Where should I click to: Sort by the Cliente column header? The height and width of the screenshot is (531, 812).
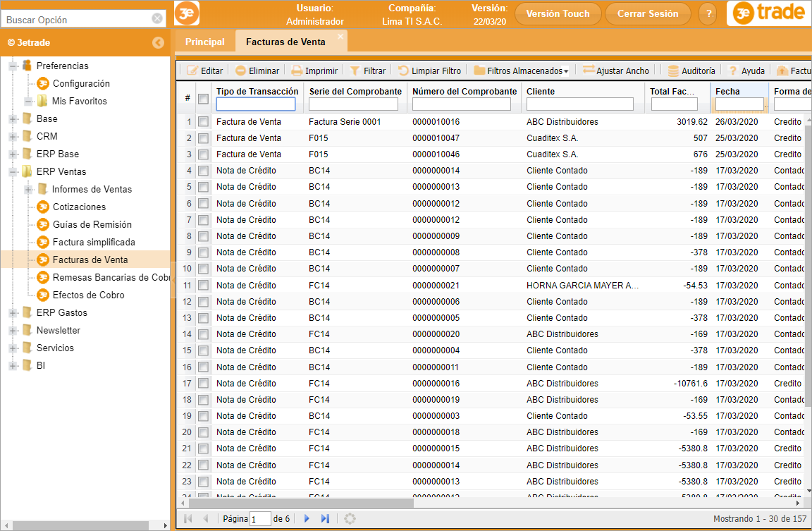coord(541,91)
